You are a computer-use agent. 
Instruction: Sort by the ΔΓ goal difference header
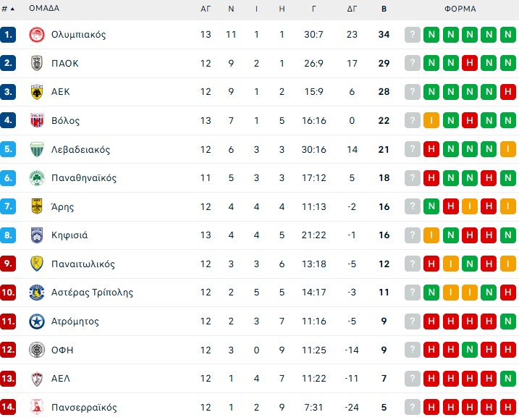pyautogui.click(x=353, y=9)
